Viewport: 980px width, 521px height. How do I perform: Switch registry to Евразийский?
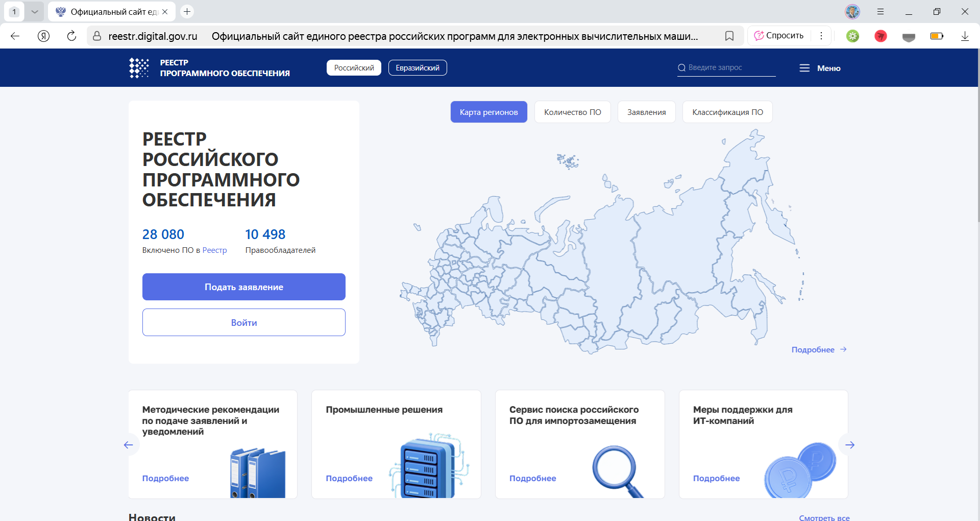pyautogui.click(x=418, y=67)
